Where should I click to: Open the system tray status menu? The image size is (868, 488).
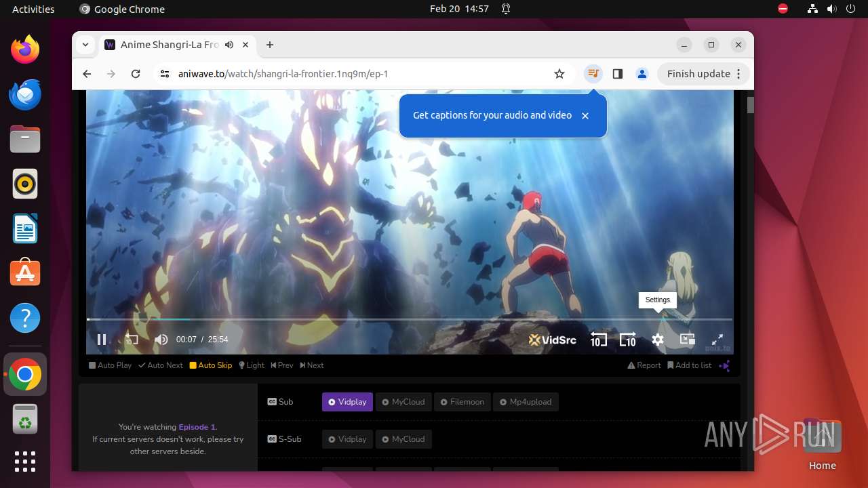(x=831, y=9)
